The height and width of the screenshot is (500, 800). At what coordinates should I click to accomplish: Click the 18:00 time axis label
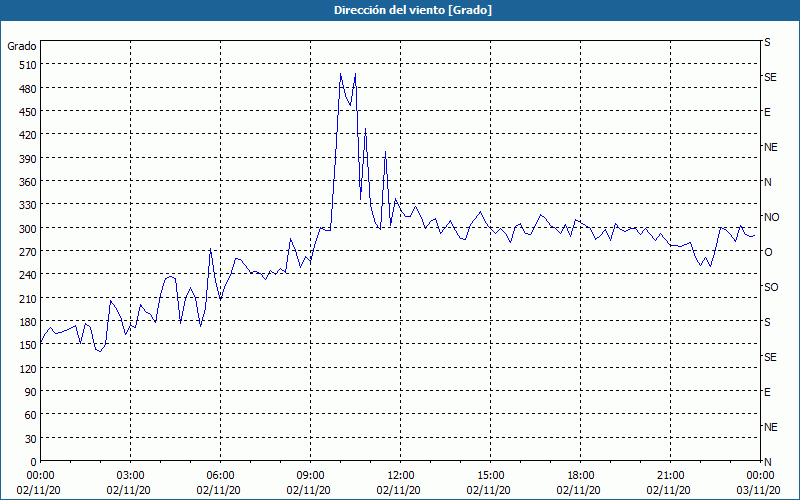pyautogui.click(x=581, y=476)
